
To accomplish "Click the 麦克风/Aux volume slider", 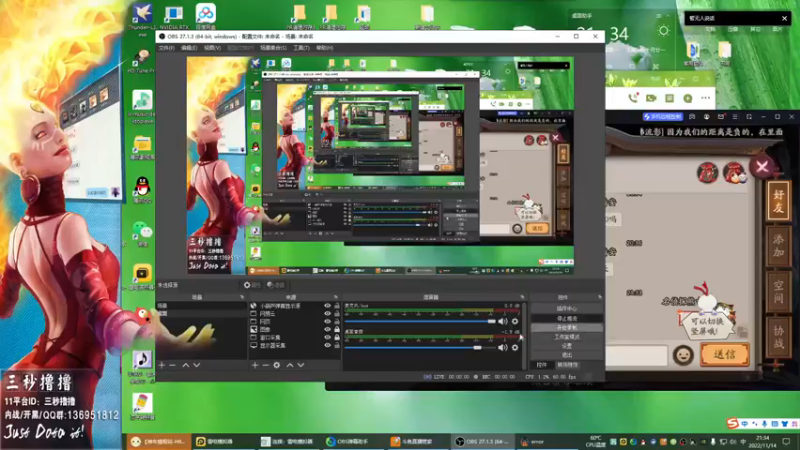I will (x=420, y=321).
